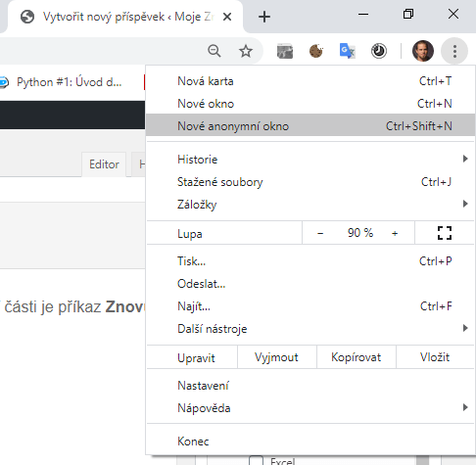Viewport: 476px width, 465px height.
Task: Click the circular clock extension icon
Action: tap(379, 51)
